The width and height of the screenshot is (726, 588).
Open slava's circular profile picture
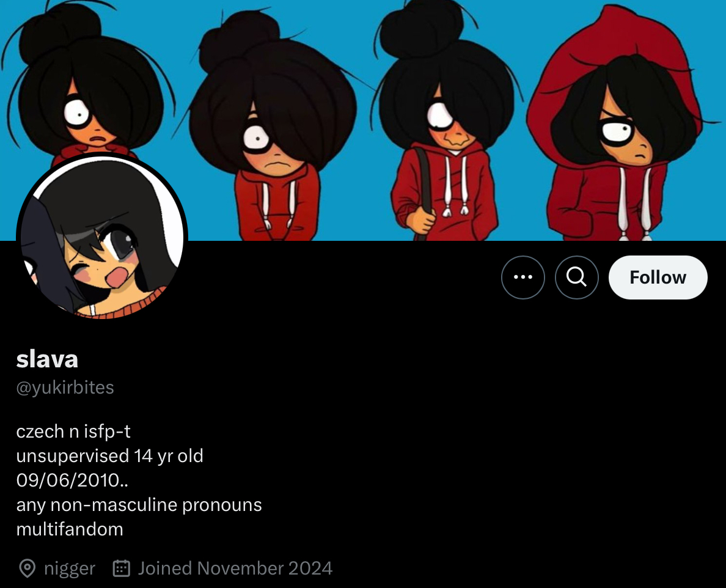(x=102, y=237)
